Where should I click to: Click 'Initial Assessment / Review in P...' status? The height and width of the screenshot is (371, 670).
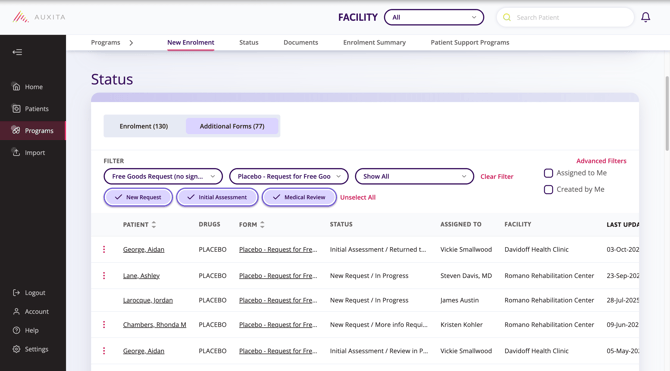click(379, 351)
